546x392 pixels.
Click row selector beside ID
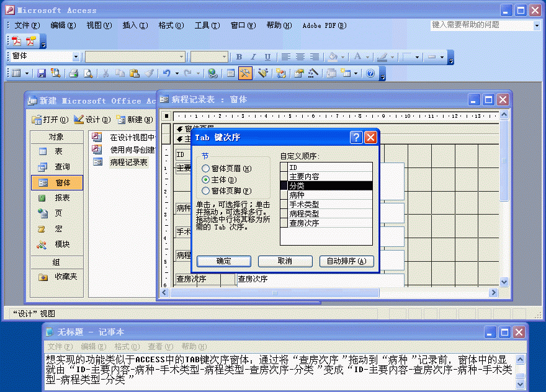(284, 167)
